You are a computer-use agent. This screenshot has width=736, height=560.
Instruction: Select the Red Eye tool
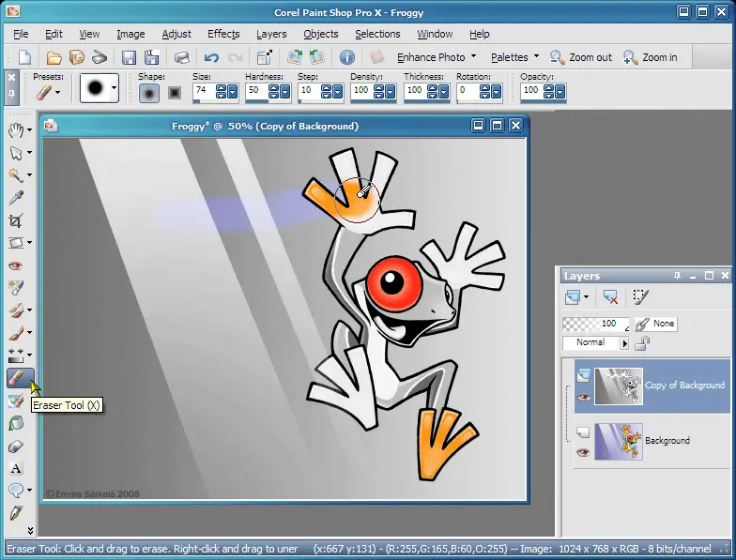point(16,265)
